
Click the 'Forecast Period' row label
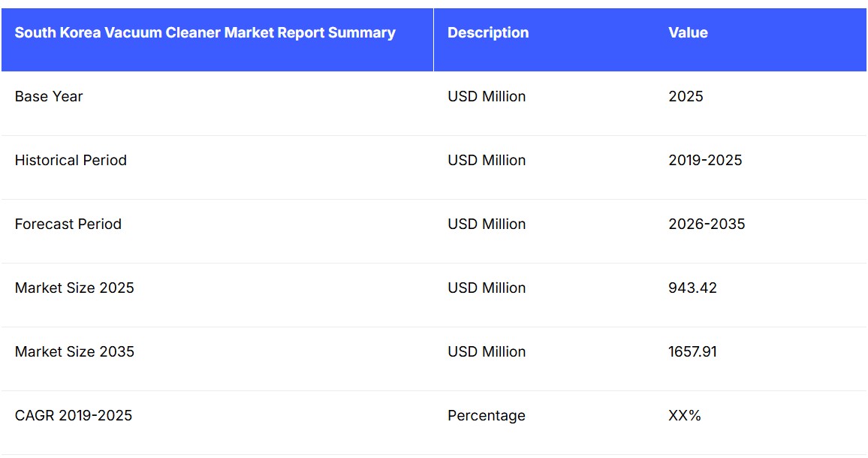click(x=68, y=224)
